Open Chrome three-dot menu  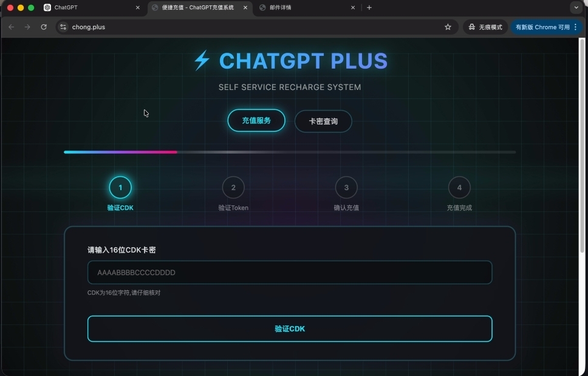tap(575, 27)
